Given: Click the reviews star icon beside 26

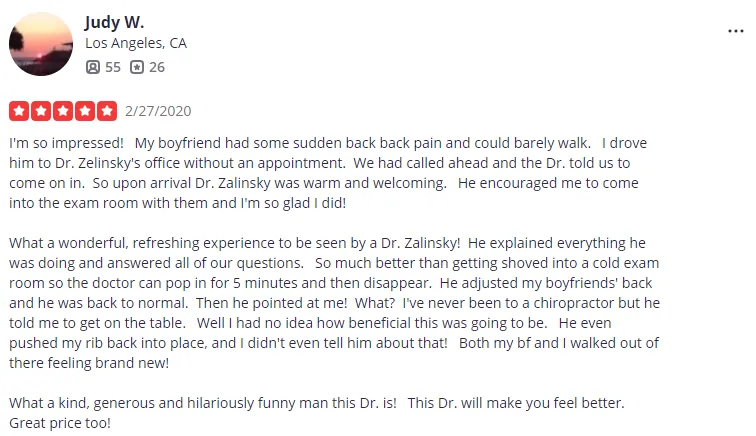Looking at the screenshot, I should coord(137,67).
